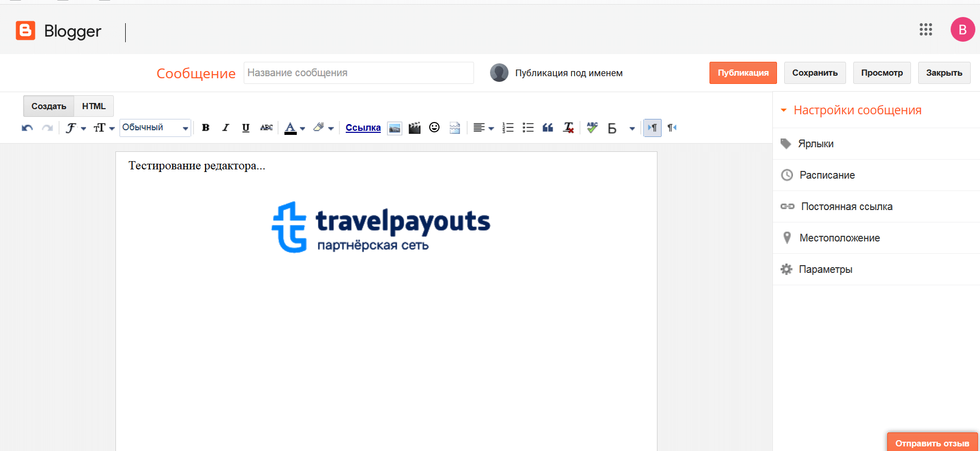Toggle underline formatting
The height and width of the screenshot is (451, 980).
246,128
